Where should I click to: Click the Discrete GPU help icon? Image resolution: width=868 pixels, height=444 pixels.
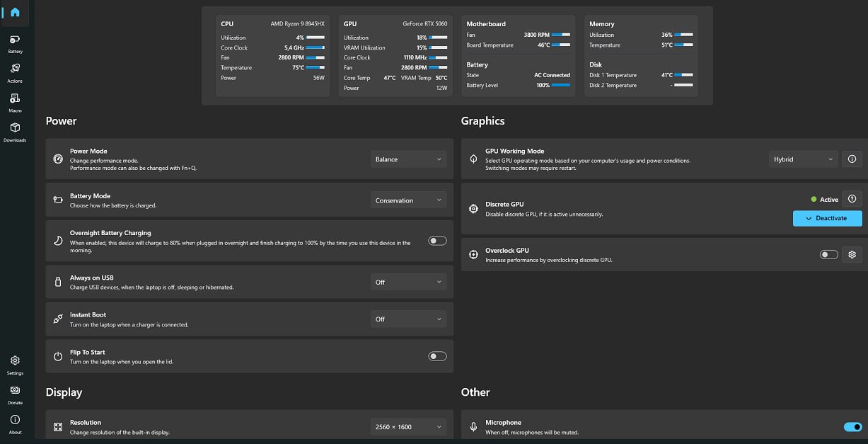(x=852, y=199)
